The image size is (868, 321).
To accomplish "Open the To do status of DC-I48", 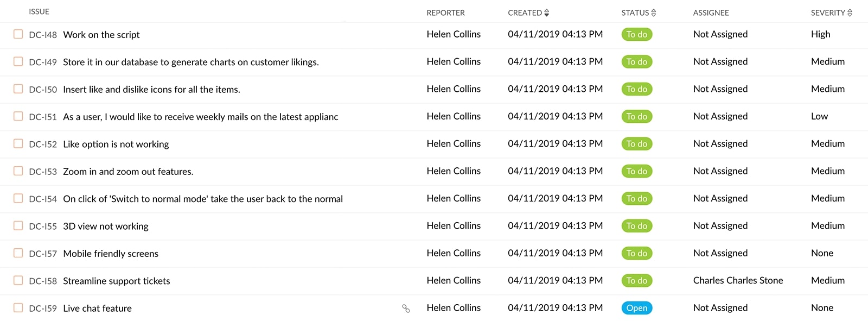I will (x=637, y=34).
